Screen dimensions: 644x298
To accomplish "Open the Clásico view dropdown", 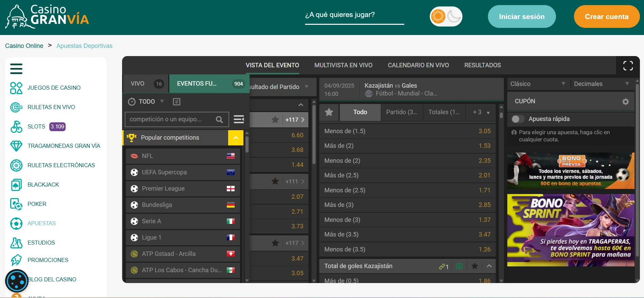I will pyautogui.click(x=537, y=84).
